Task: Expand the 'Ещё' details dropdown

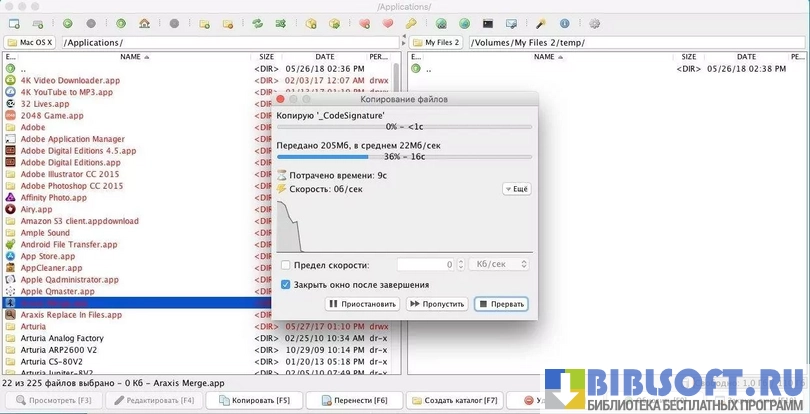Action: (x=517, y=188)
